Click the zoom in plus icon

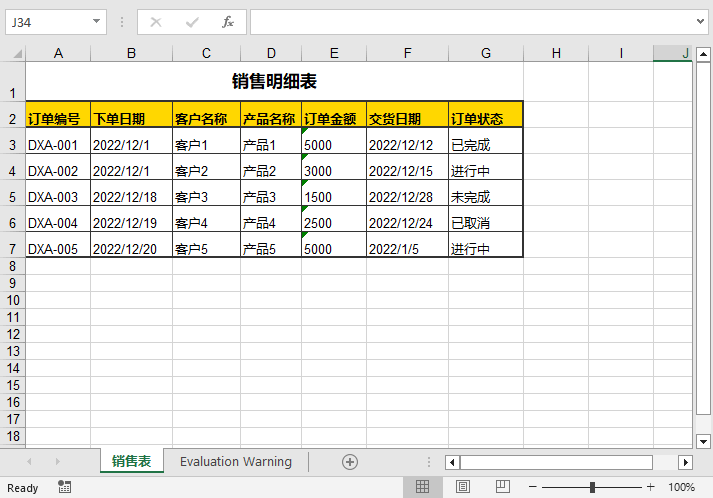tap(650, 487)
